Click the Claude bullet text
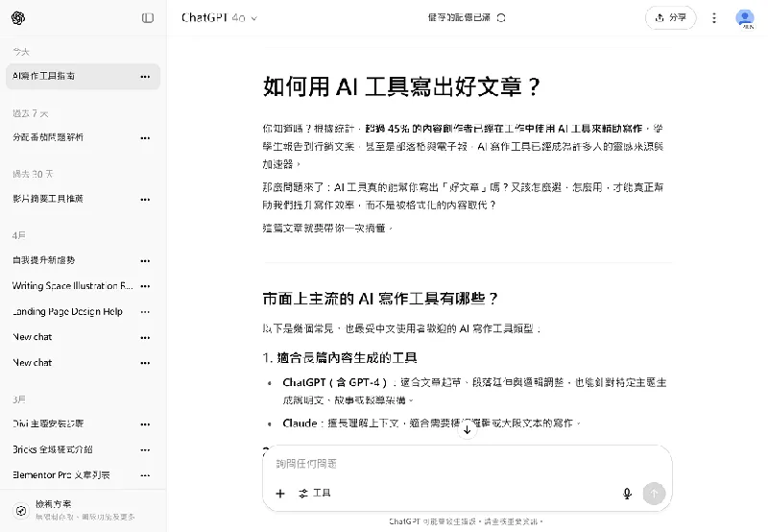The height and width of the screenshot is (532, 768). (431, 423)
